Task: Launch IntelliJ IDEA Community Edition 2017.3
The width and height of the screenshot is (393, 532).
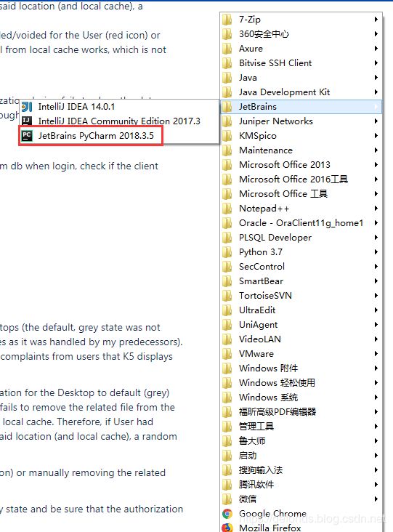Action: 119,121
